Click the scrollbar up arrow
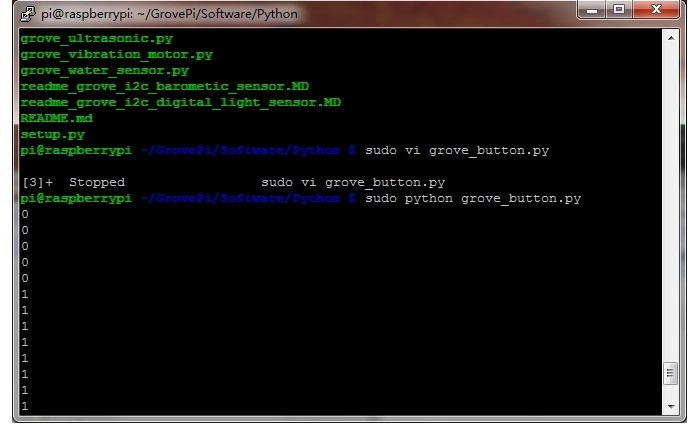Image resolution: width=700 pixels, height=424 pixels. tap(670, 37)
